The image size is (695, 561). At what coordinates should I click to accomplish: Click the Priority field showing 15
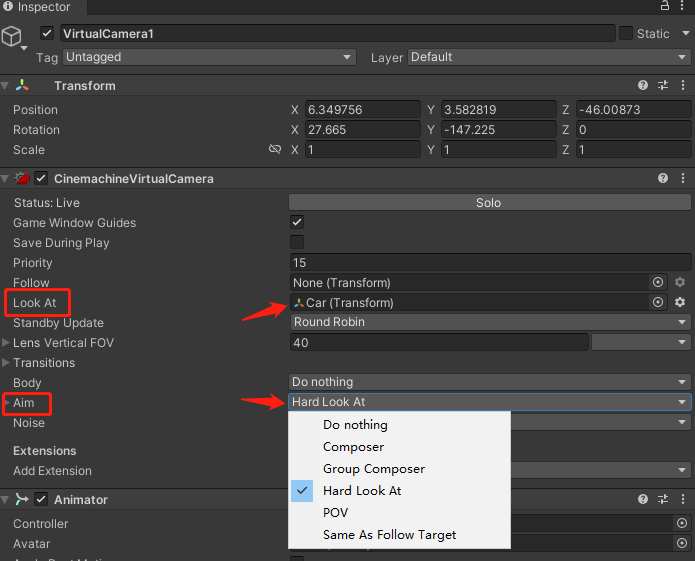point(490,262)
